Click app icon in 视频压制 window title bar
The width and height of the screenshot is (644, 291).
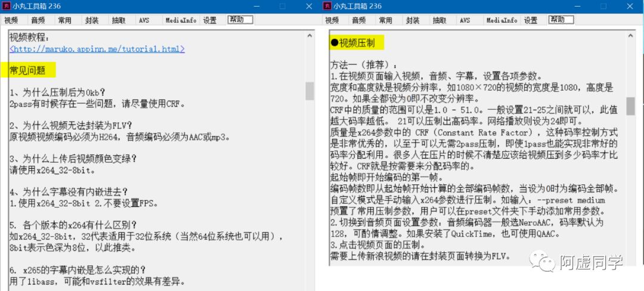[x=327, y=6]
